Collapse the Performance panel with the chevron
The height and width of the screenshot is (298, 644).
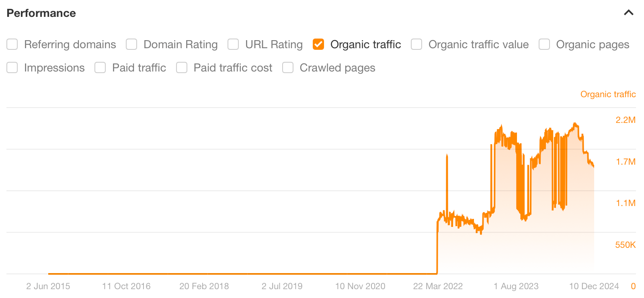pyautogui.click(x=628, y=12)
